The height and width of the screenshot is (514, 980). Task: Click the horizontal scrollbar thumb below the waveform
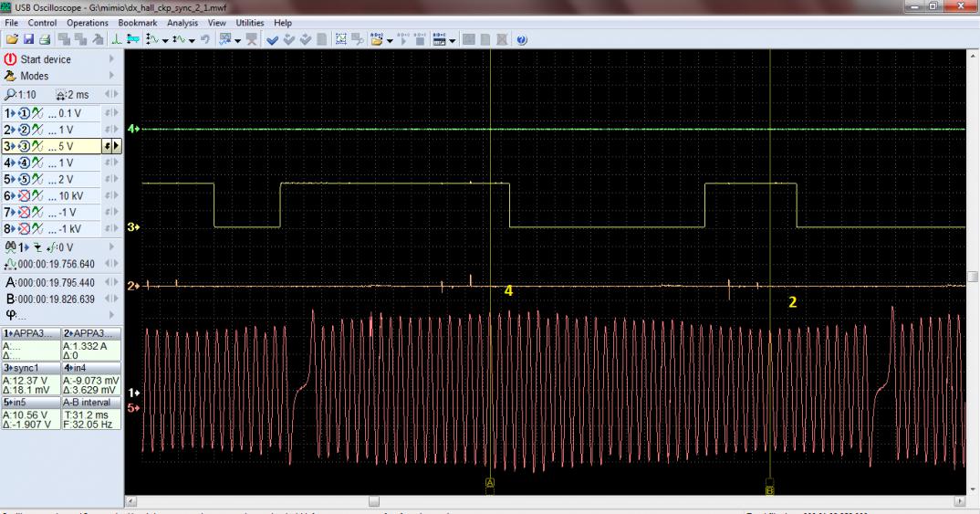coord(373,500)
